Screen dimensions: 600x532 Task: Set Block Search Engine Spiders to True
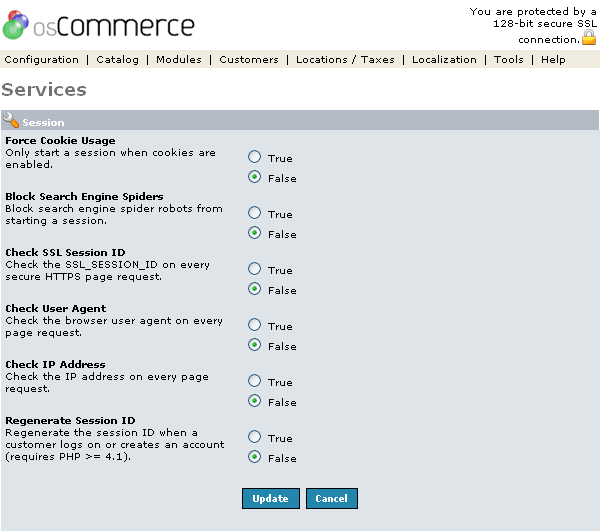[254, 212]
